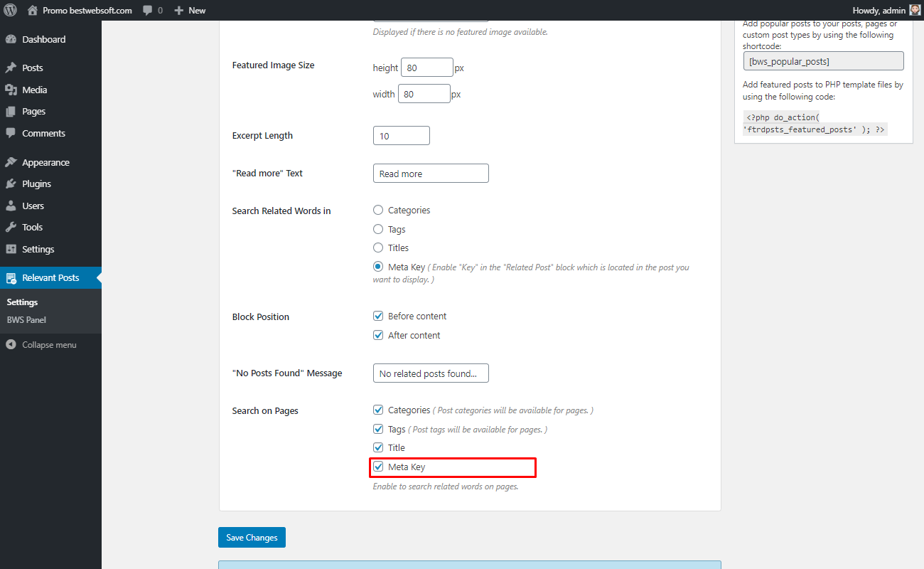Click the plus New content icon
Screen dimensions: 924x569
point(179,11)
